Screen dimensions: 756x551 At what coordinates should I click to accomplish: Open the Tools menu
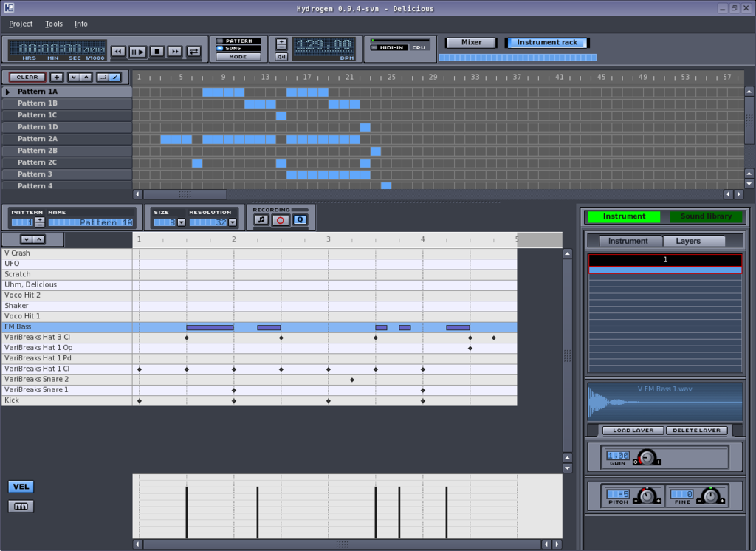click(x=54, y=24)
